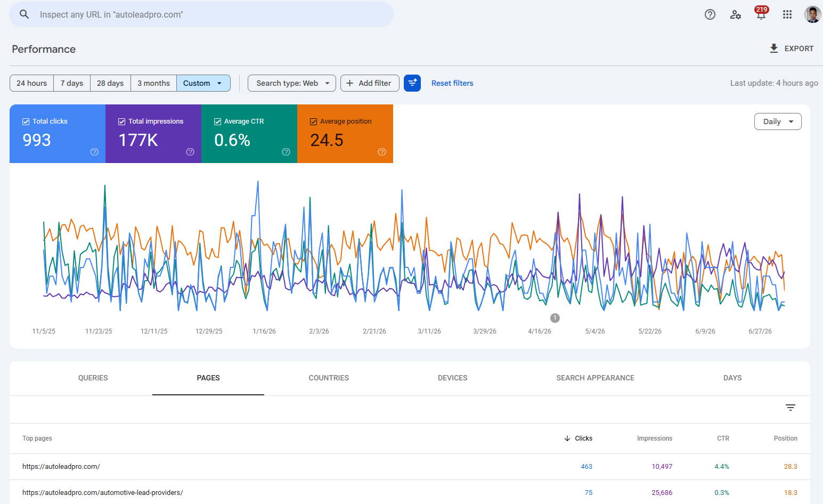The width and height of the screenshot is (823, 504).
Task: Switch to the Pages tab
Action: (208, 378)
